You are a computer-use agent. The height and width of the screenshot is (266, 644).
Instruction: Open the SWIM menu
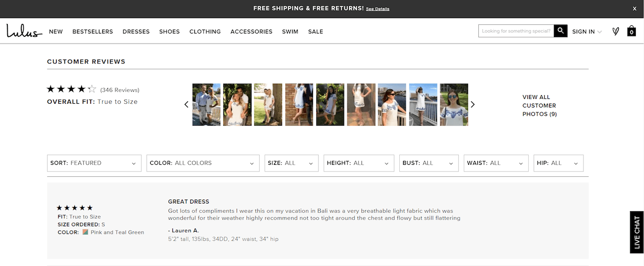click(290, 31)
